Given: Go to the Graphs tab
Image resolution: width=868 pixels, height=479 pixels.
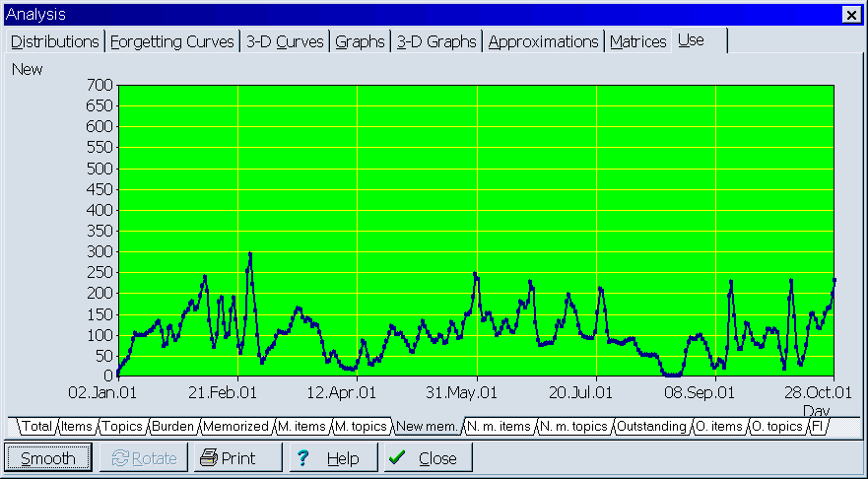Looking at the screenshot, I should click(360, 41).
